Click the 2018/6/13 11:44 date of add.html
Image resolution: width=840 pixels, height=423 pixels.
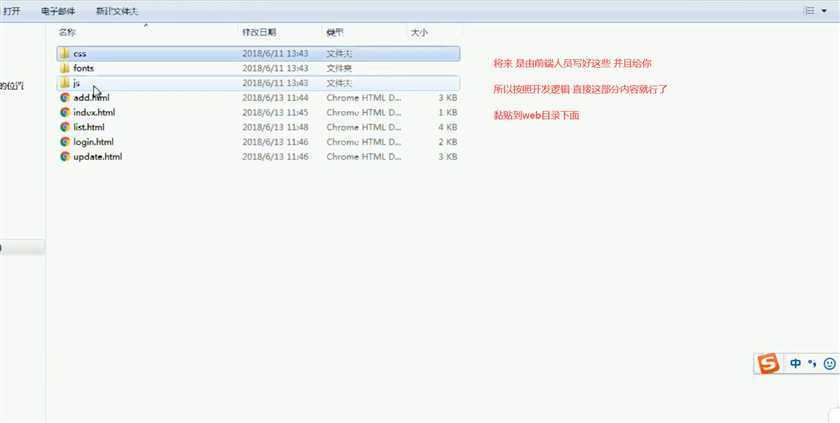[x=275, y=98]
